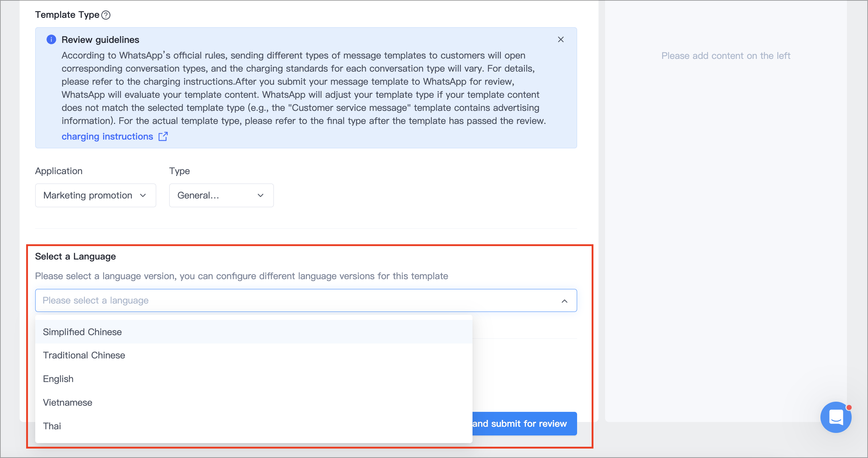
Task: Click the chevron in the Marketing promotion dropdown
Action: click(143, 196)
